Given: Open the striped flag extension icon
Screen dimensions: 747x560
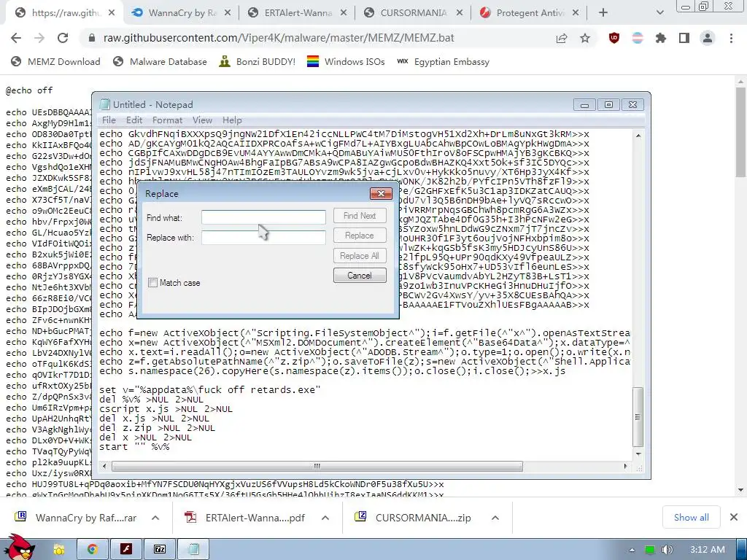Looking at the screenshot, I should coord(638,38).
